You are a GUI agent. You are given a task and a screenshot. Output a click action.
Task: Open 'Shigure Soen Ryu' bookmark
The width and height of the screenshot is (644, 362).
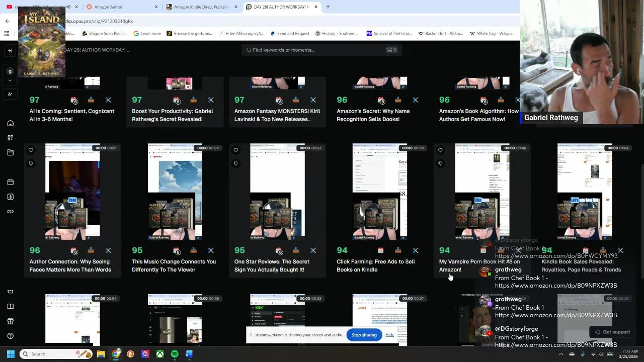click(103, 34)
